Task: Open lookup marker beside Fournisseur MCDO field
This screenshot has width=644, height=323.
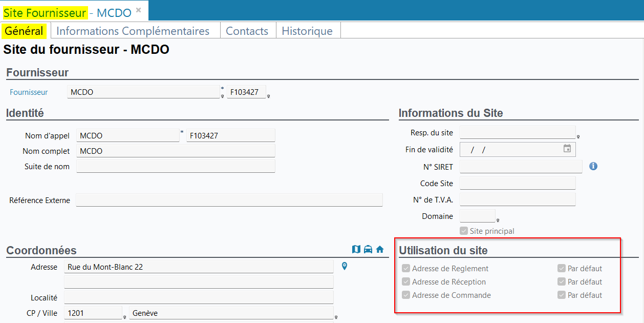Action: click(x=223, y=96)
